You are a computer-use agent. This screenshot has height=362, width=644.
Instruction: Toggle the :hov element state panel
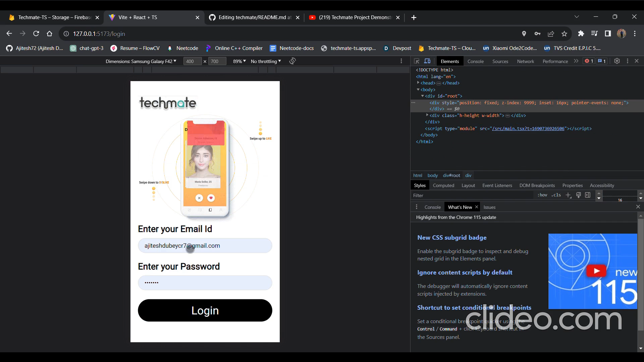point(542,195)
